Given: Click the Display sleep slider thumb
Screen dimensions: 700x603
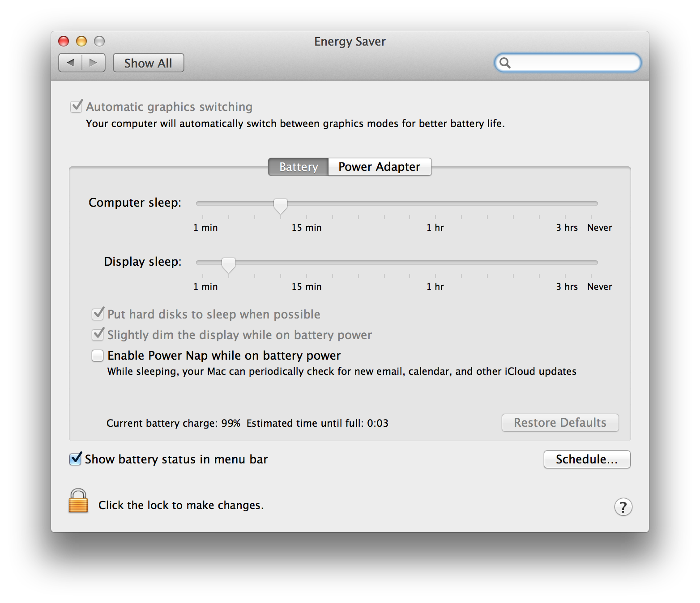Looking at the screenshot, I should (229, 265).
